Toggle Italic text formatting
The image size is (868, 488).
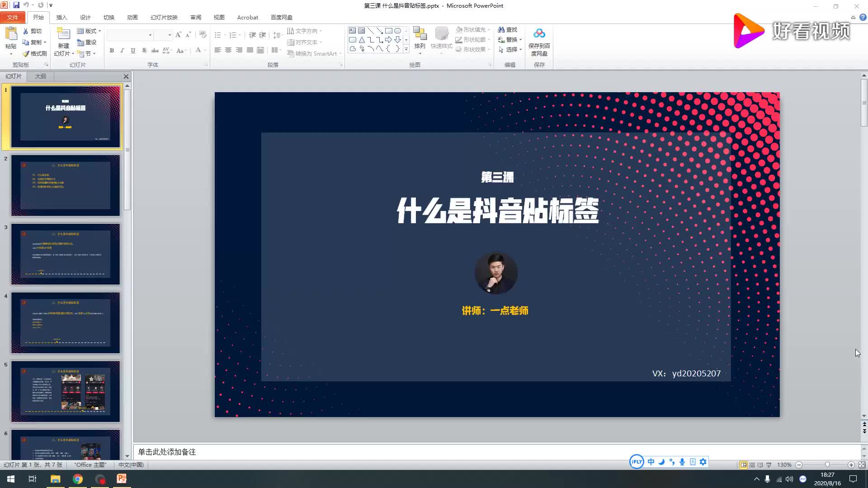point(122,51)
